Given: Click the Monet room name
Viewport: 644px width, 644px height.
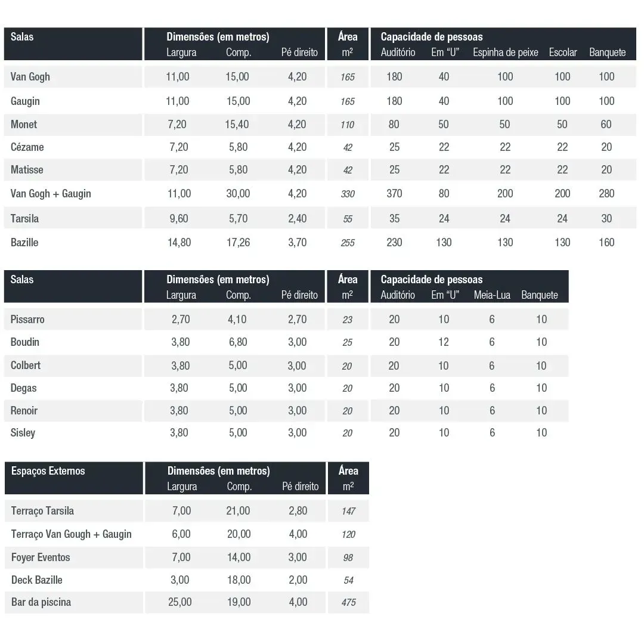Looking at the screenshot, I should (x=24, y=125).
